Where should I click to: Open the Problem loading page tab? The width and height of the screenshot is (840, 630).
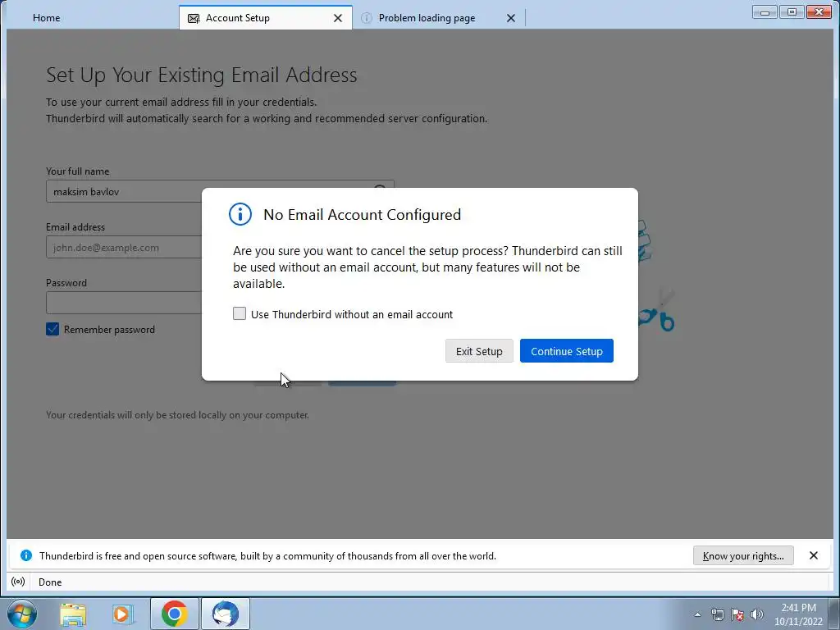(x=436, y=18)
